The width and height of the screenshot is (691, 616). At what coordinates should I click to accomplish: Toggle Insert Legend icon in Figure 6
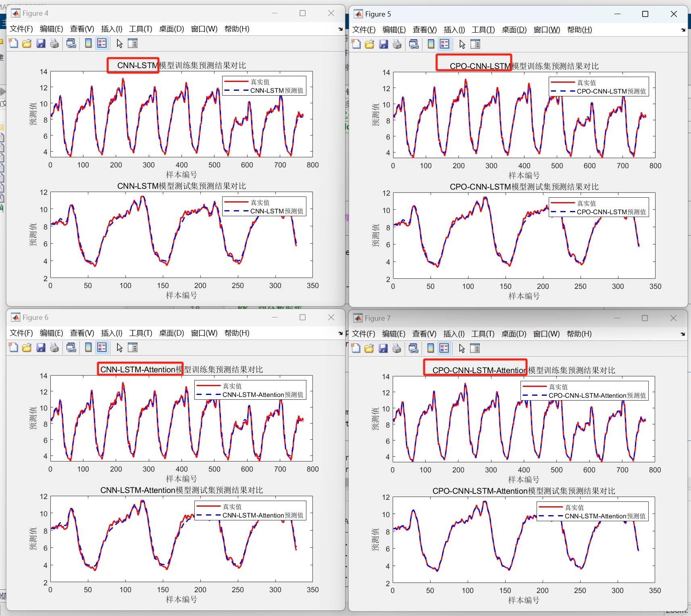(102, 347)
